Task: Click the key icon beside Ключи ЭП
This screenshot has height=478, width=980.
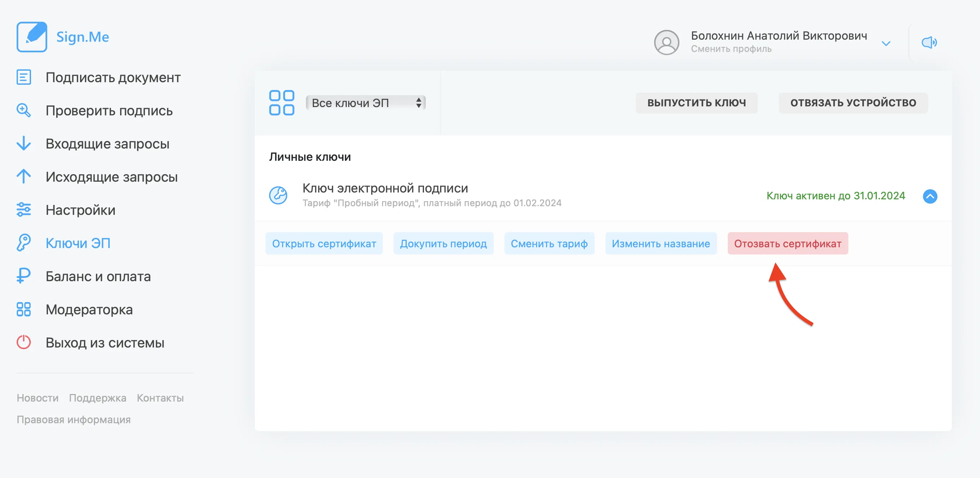Action: [23, 243]
